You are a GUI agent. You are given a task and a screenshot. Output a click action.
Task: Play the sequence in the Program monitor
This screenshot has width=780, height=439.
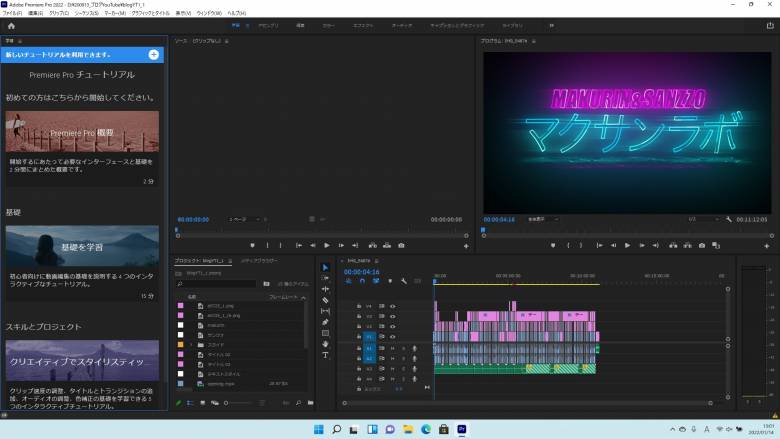click(627, 246)
